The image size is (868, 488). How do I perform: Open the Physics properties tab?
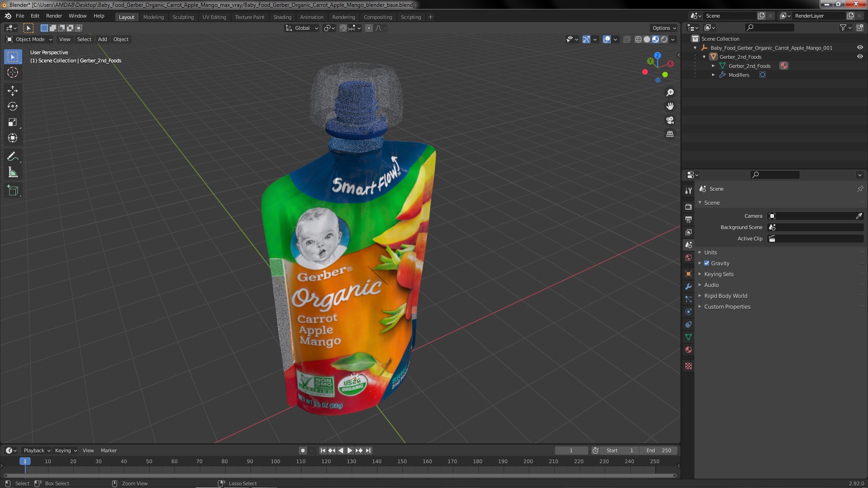coord(689,312)
